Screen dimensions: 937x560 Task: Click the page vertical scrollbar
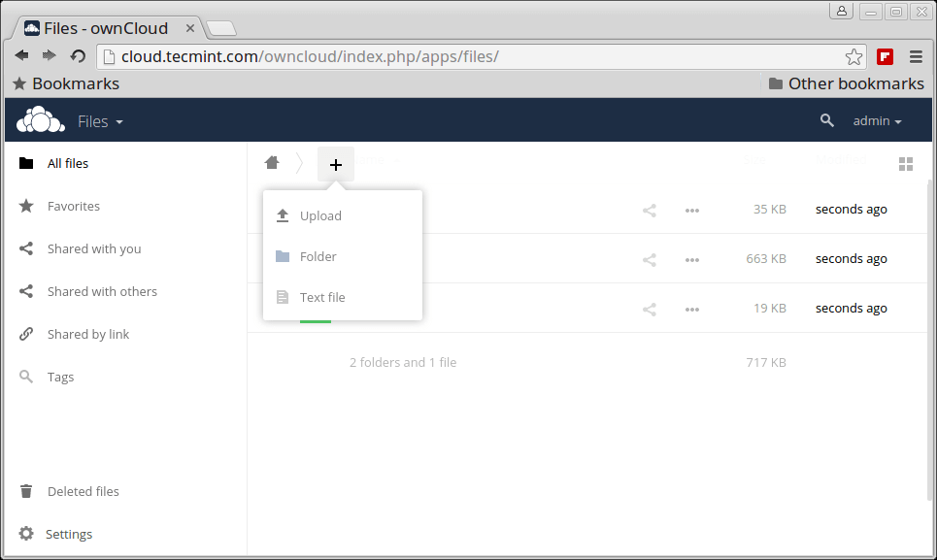(x=929, y=341)
